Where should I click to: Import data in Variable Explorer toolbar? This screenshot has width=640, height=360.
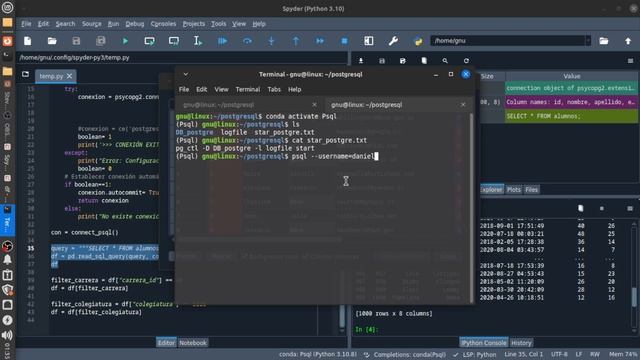point(361,61)
